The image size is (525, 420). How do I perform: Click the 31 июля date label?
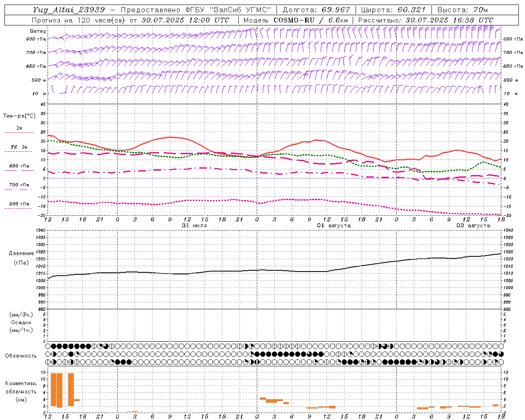click(x=194, y=226)
